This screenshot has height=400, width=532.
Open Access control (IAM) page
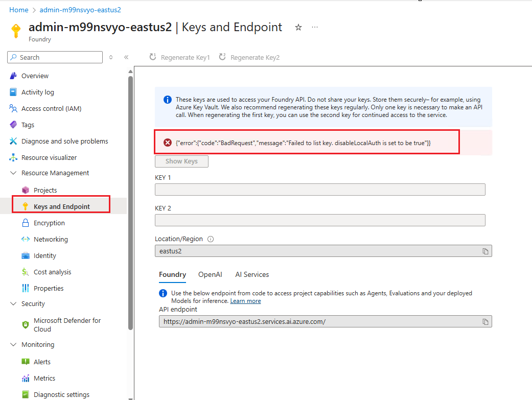coord(51,108)
